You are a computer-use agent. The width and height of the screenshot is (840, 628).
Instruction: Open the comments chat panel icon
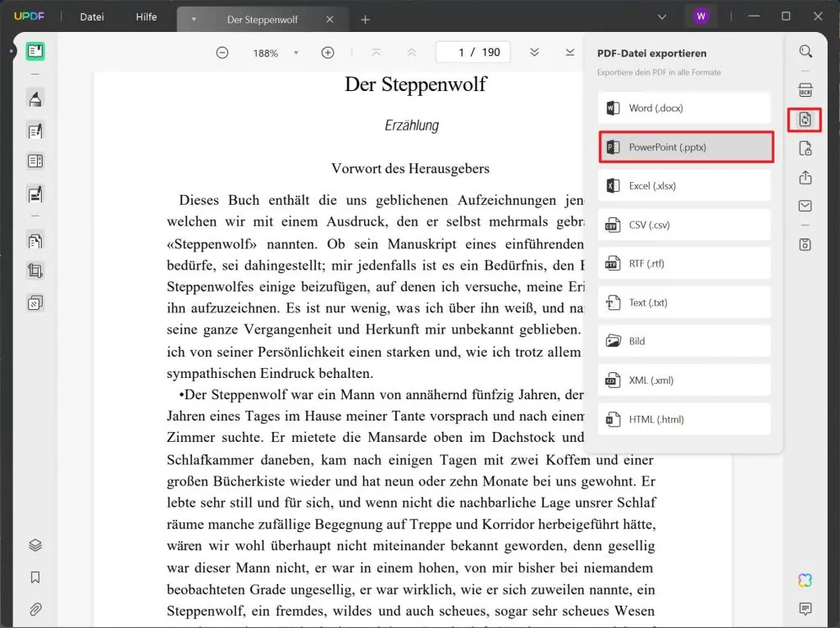tap(806, 608)
